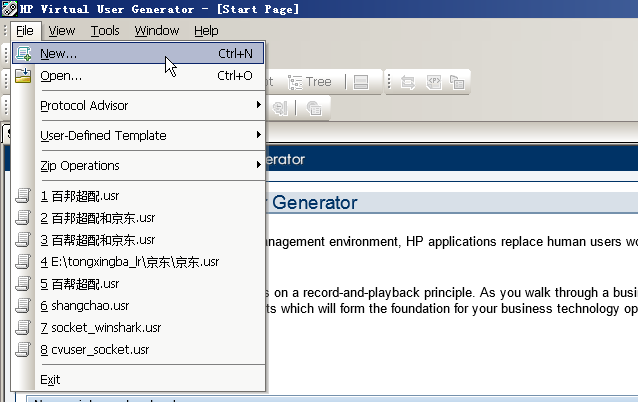The width and height of the screenshot is (638, 402).
Task: Choose Open... from the File menu
Action: pos(138,76)
